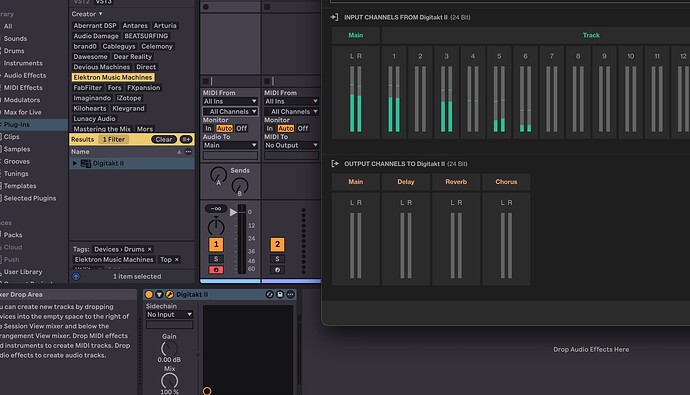This screenshot has width=690, height=395.
Task: Open track 2 MIDI From All Ins dropdown
Action: [291, 101]
